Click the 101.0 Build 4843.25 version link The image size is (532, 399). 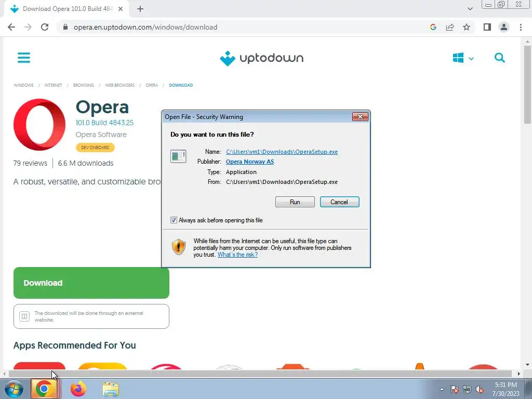104,123
